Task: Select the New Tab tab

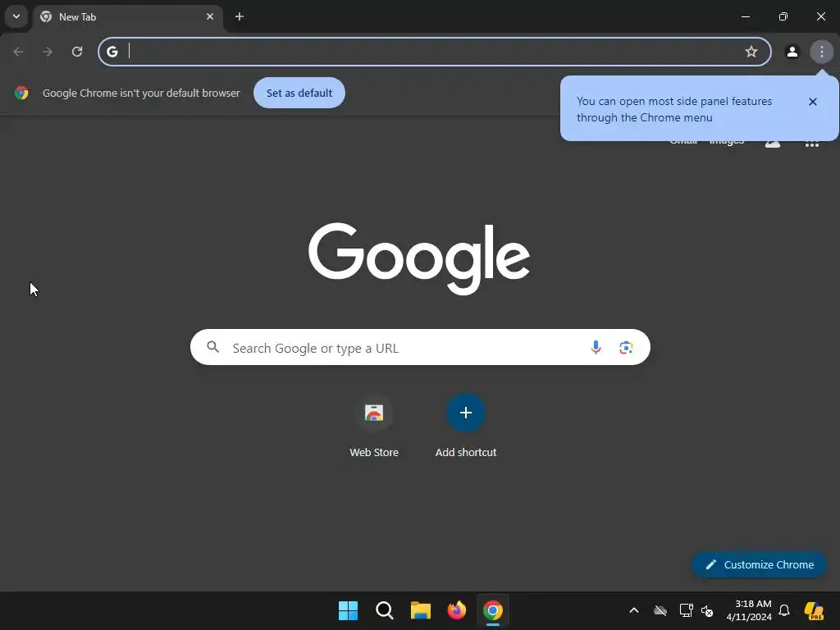Action: click(127, 17)
